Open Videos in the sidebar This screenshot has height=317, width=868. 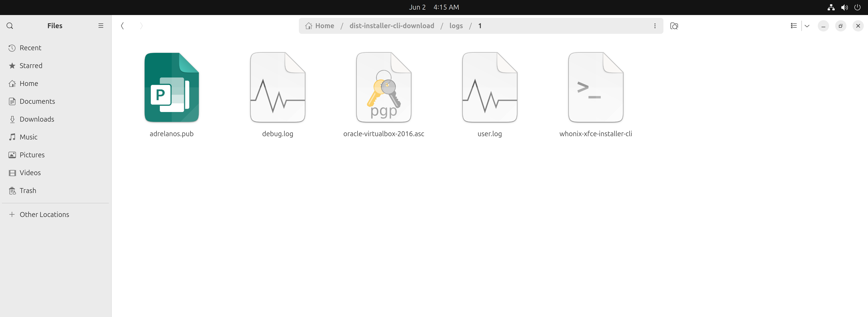(x=55, y=173)
